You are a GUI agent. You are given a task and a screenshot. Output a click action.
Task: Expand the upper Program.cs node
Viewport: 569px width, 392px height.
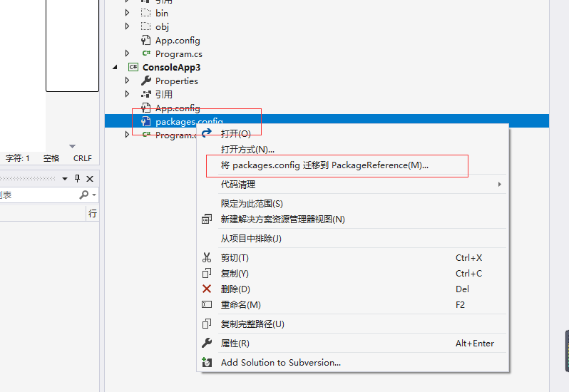tap(127, 53)
